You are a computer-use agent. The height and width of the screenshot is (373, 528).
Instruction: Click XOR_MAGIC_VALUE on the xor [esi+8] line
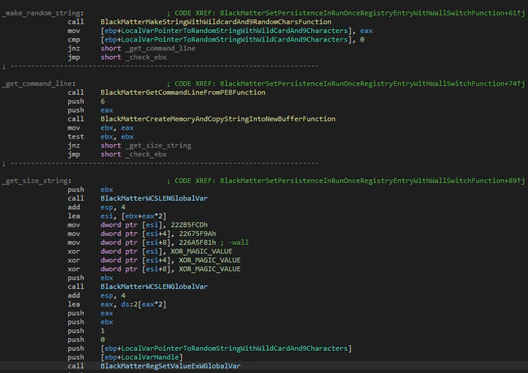[209, 269]
